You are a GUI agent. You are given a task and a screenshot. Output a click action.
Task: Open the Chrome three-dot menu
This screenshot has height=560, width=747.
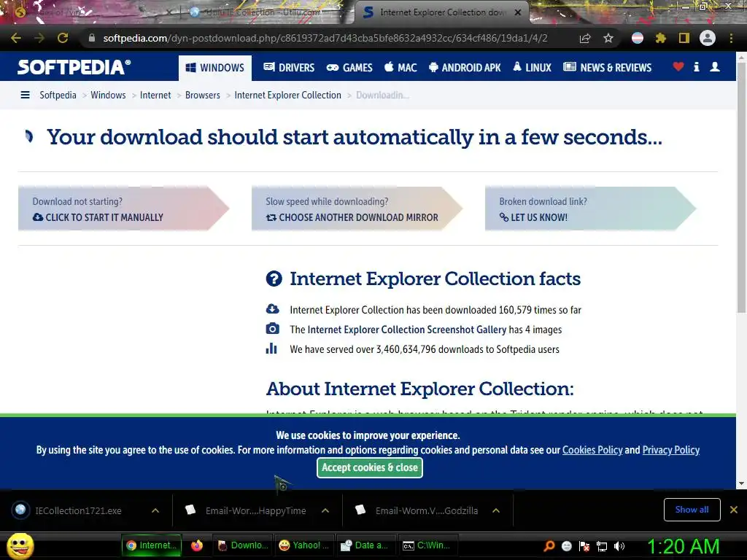point(731,38)
